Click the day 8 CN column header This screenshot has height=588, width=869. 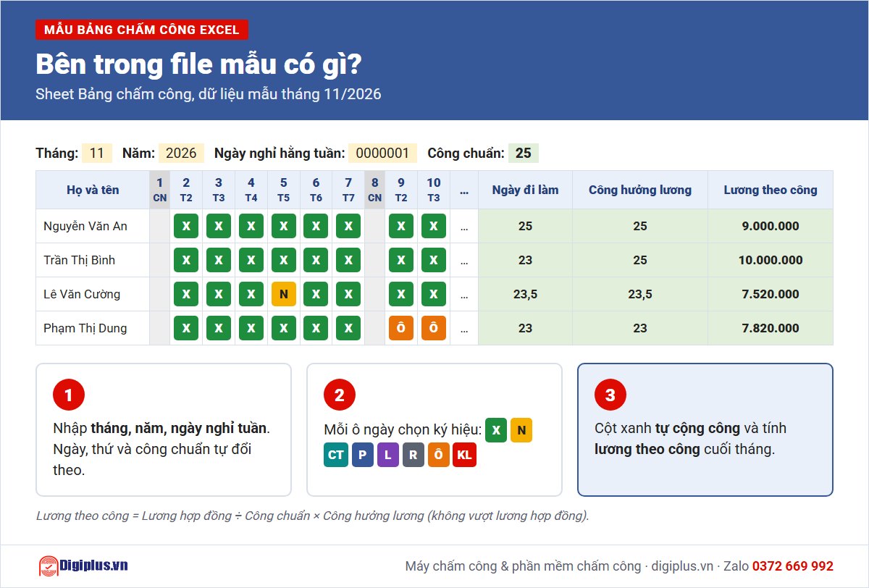tap(374, 190)
